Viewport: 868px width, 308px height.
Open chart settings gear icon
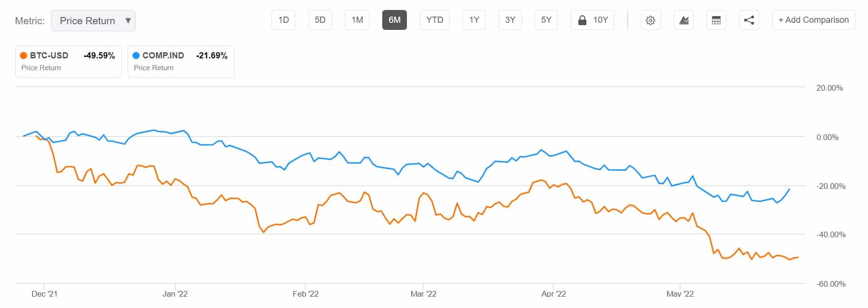point(651,20)
